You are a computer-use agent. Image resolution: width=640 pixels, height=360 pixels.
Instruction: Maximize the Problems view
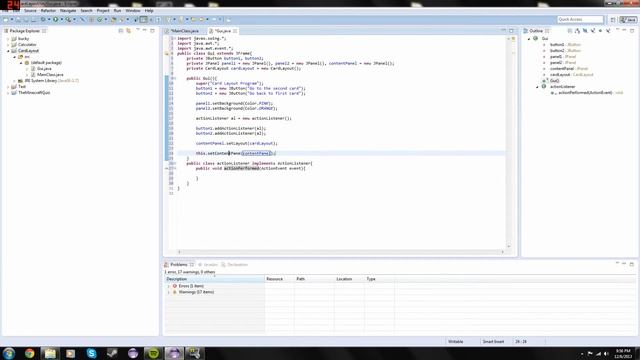point(631,264)
